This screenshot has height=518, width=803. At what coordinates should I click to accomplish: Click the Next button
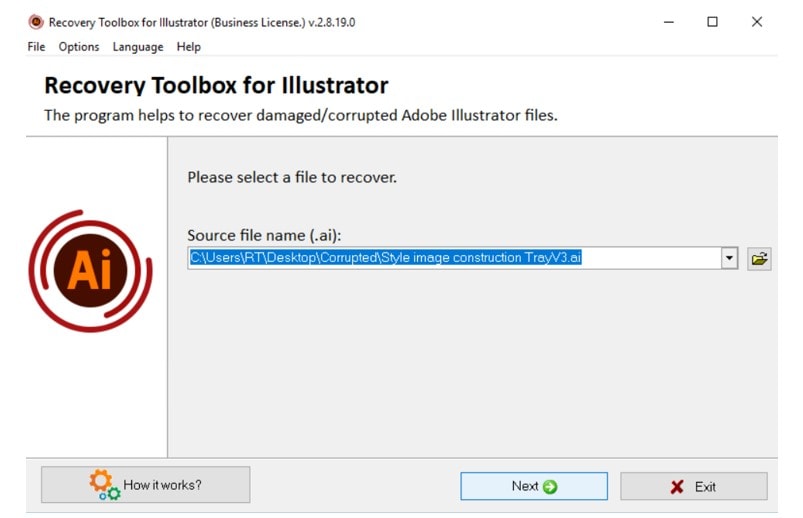tap(534, 486)
